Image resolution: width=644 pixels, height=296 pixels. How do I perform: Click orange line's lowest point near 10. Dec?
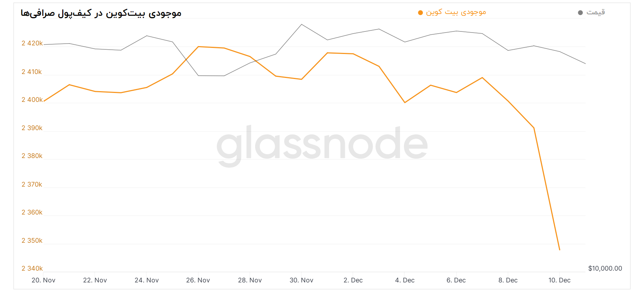[x=560, y=250]
